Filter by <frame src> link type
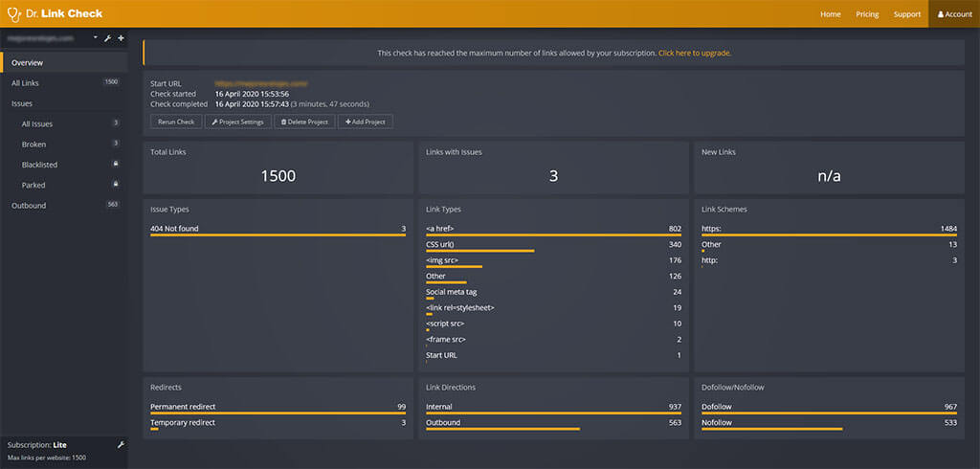980x469 pixels. tap(554, 341)
